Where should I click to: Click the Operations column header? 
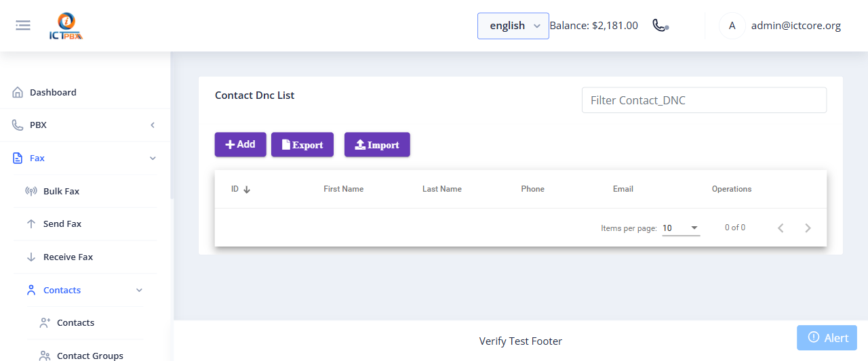[x=732, y=189]
